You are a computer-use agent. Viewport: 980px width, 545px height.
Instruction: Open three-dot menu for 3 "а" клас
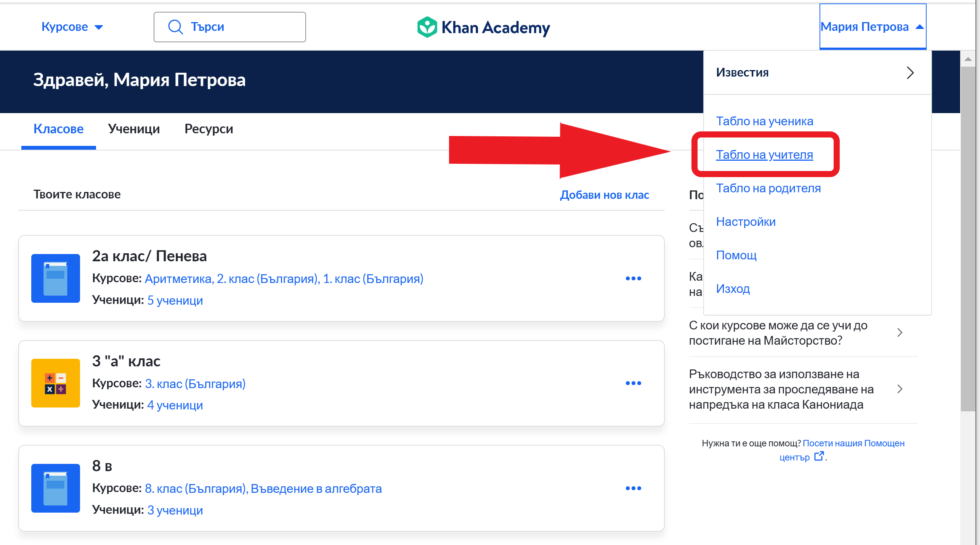[634, 383]
